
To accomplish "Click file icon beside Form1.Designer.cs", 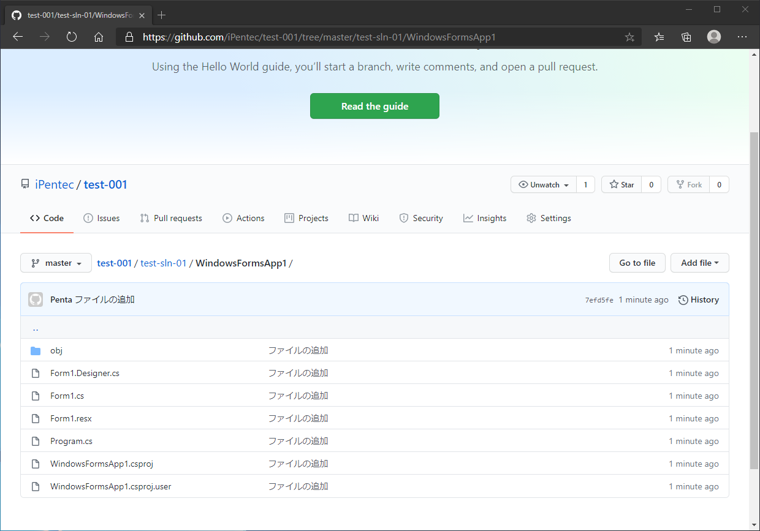I will tap(35, 373).
